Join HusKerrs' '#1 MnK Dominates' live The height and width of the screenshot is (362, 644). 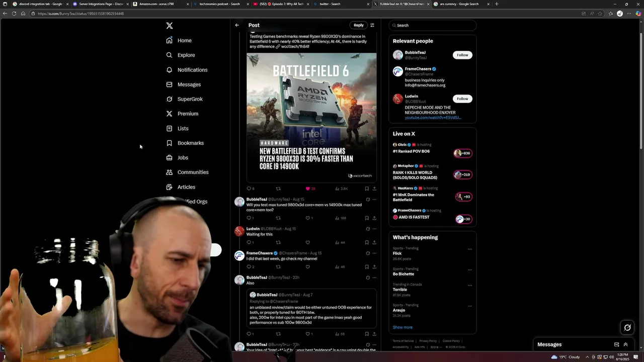pyautogui.click(x=463, y=197)
